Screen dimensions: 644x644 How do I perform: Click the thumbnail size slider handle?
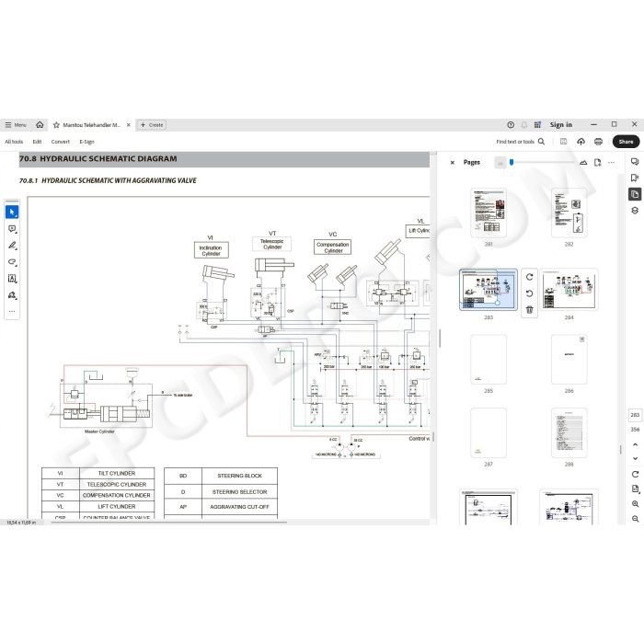[x=512, y=162]
